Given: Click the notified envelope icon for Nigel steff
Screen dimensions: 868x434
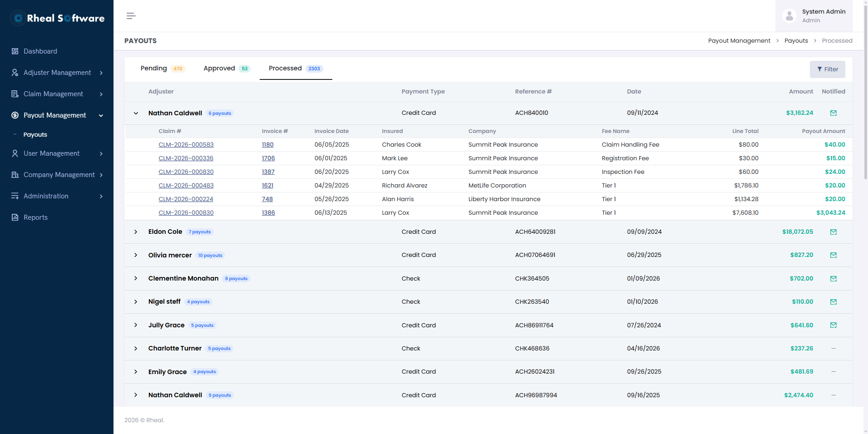Looking at the screenshot, I should coord(833,302).
